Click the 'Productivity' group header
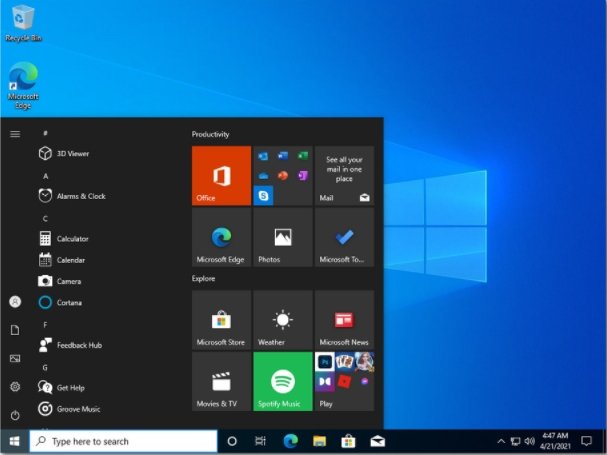Image resolution: width=607 pixels, height=455 pixels. tap(211, 134)
